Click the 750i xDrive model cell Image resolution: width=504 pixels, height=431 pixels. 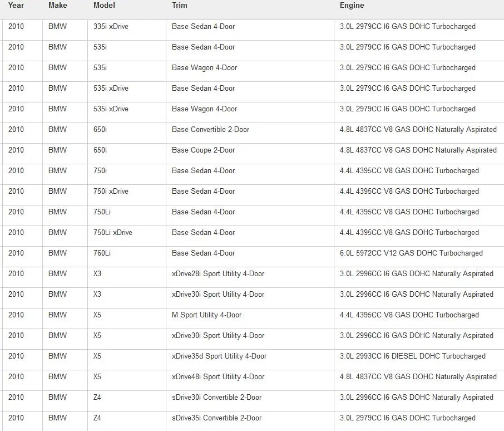[x=111, y=191]
